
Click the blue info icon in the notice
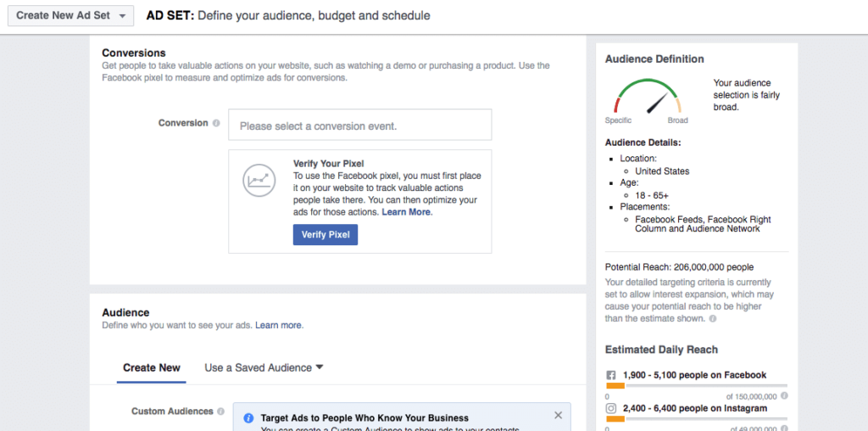(249, 418)
